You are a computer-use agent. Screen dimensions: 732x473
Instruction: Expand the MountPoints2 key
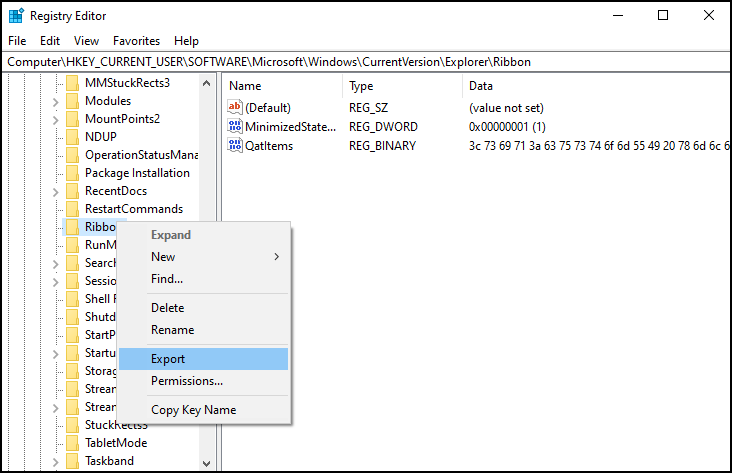[x=56, y=120]
